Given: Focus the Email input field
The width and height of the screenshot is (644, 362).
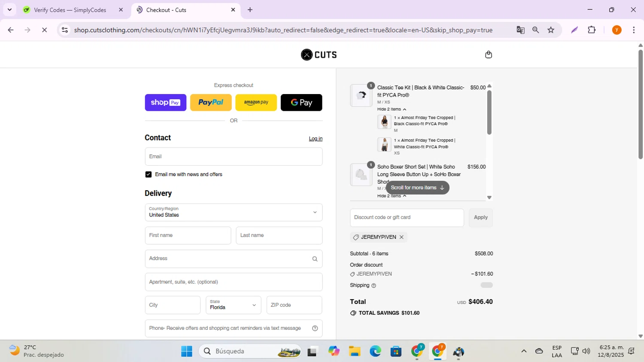Looking at the screenshot, I should coord(234,157).
